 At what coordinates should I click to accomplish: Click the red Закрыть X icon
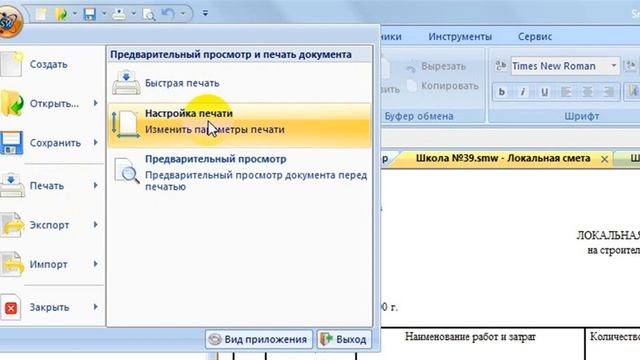click(x=11, y=307)
